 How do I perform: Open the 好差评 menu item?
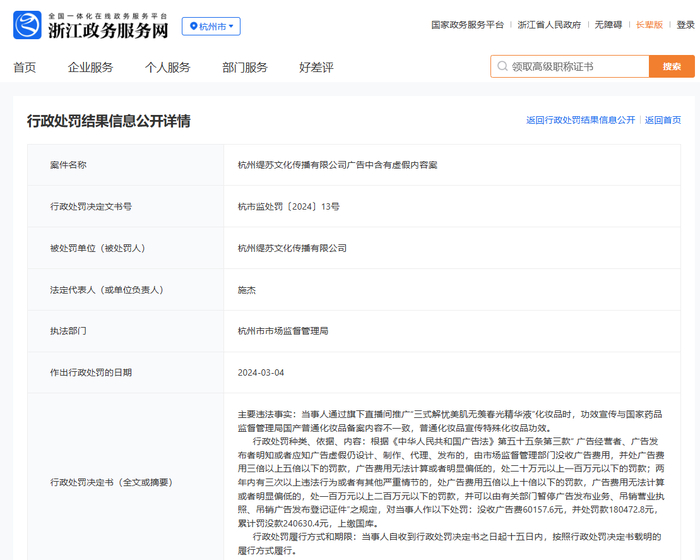(316, 67)
